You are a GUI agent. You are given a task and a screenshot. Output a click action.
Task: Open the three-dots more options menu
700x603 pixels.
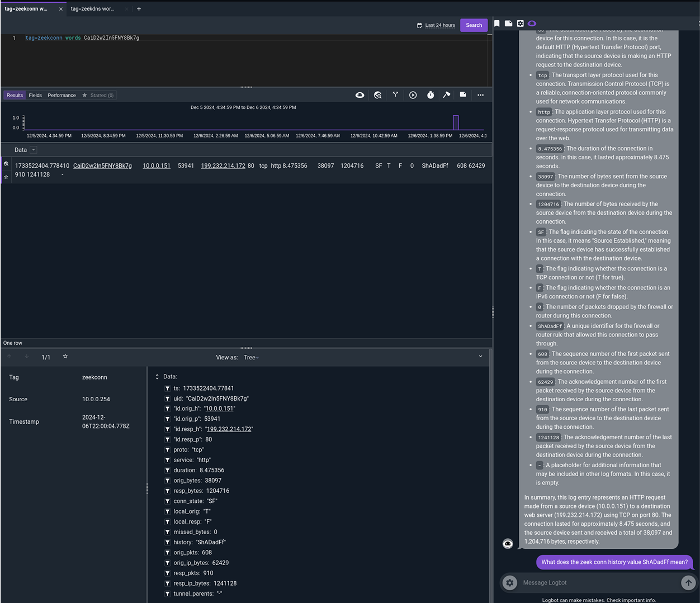pyautogui.click(x=480, y=95)
